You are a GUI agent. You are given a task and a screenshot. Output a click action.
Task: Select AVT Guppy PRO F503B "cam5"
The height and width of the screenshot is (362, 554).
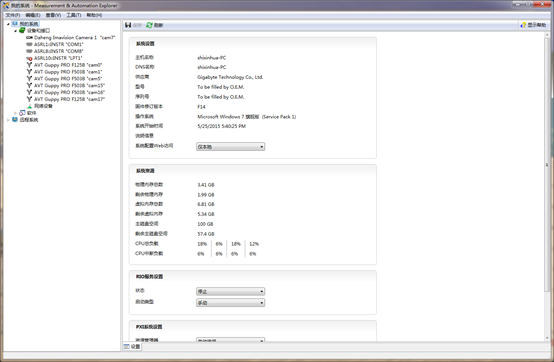(68, 78)
